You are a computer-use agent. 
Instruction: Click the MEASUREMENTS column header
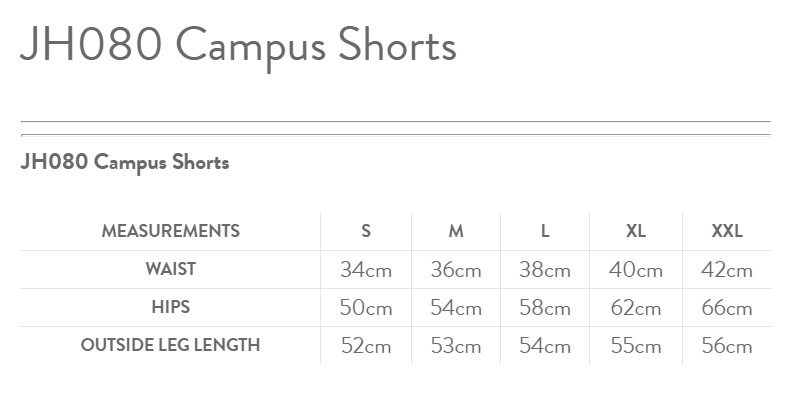(171, 231)
